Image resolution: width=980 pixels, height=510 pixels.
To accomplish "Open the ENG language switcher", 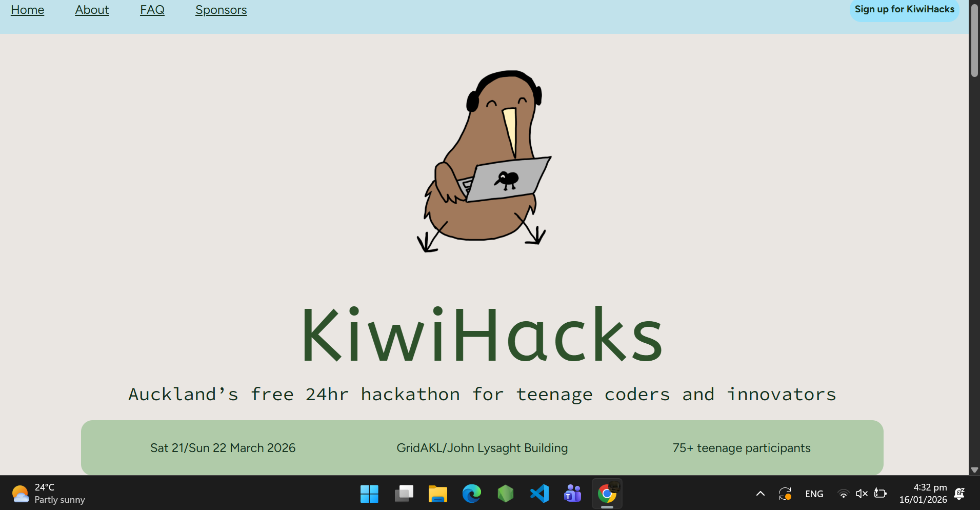I will pos(814,494).
